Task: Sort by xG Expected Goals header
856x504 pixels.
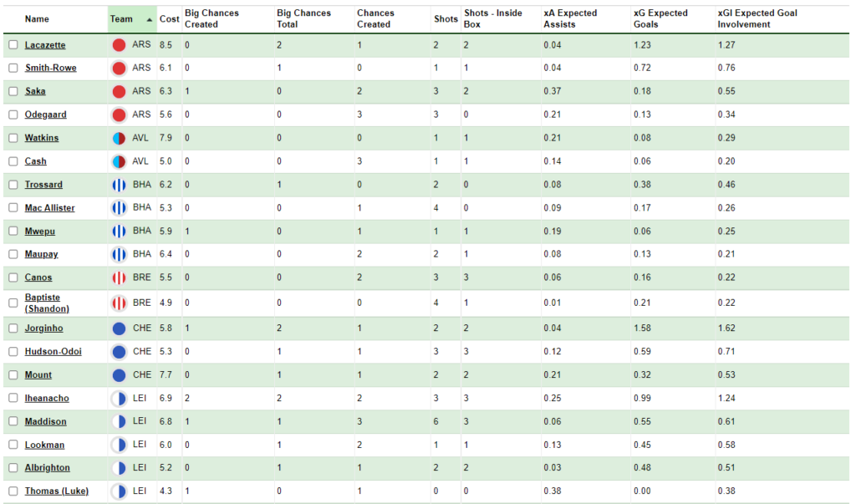Action: click(660, 18)
